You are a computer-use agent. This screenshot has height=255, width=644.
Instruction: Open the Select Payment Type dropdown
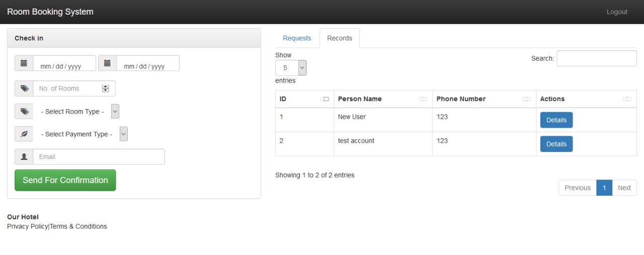click(x=124, y=134)
